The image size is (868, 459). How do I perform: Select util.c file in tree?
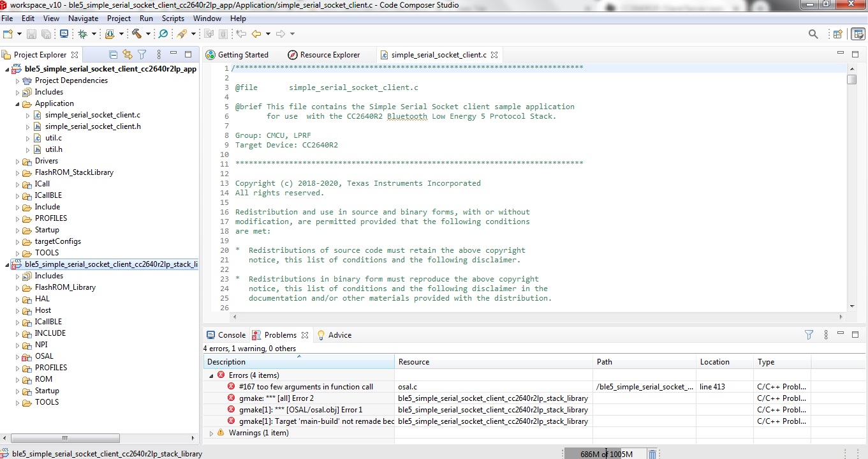click(x=54, y=138)
